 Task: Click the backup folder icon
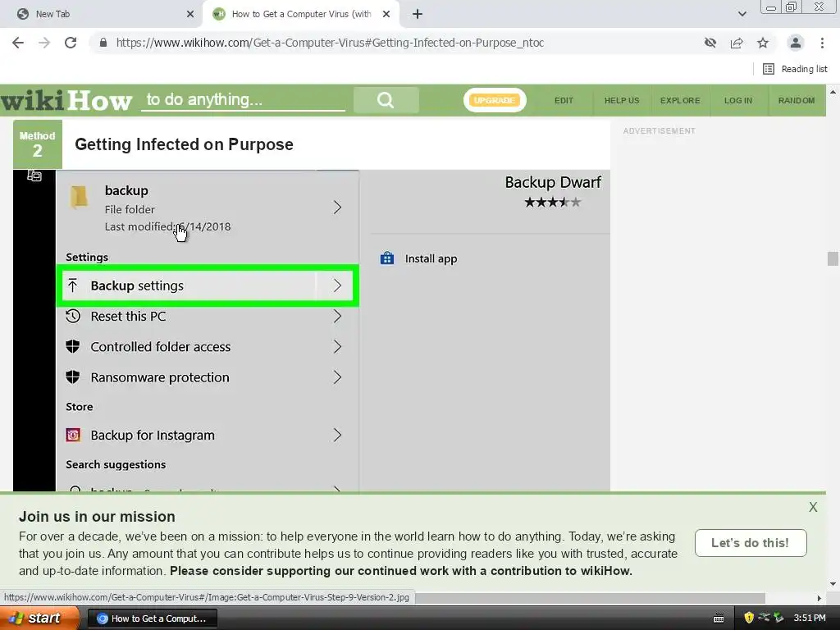coord(80,197)
